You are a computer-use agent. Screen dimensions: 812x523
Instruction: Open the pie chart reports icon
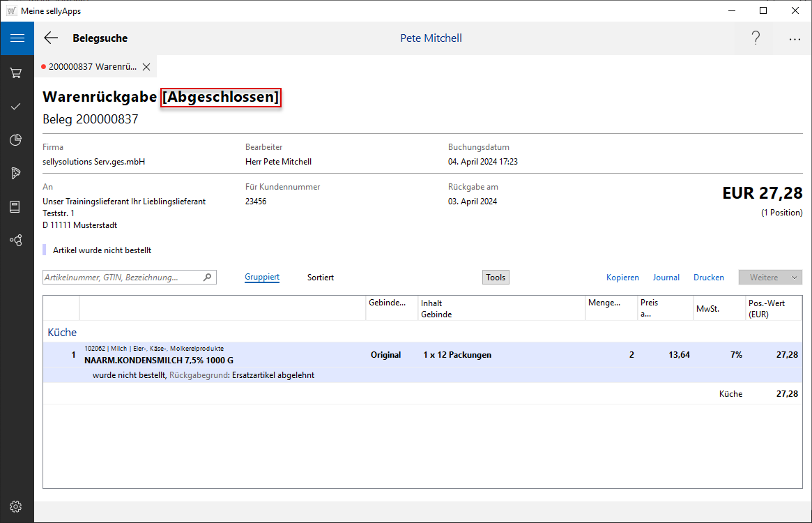pos(16,140)
